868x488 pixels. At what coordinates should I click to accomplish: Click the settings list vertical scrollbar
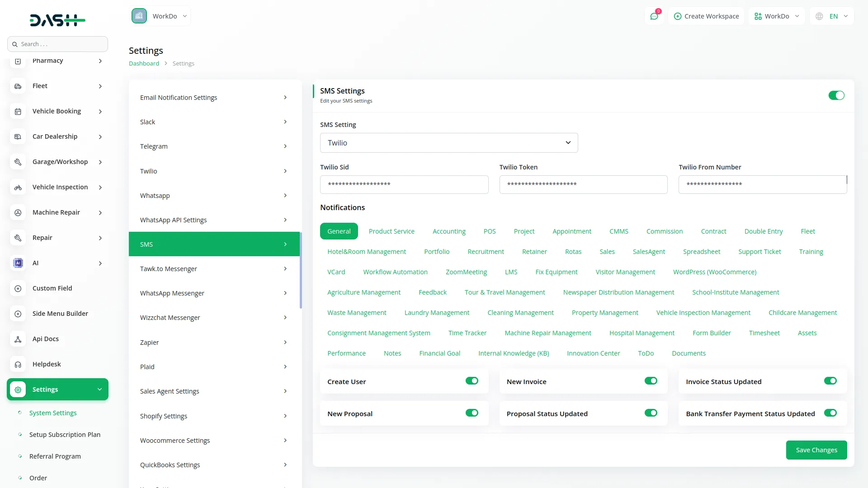[301, 271]
